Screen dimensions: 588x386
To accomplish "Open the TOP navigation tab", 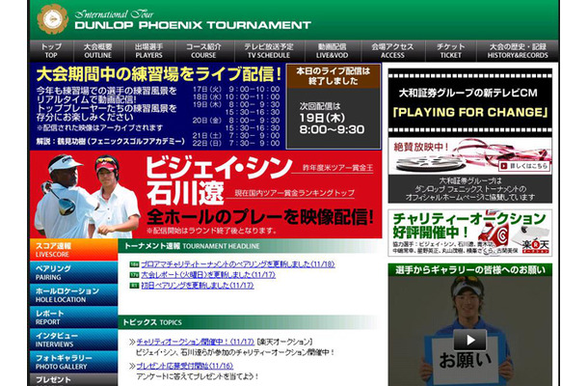I will 51,51.
